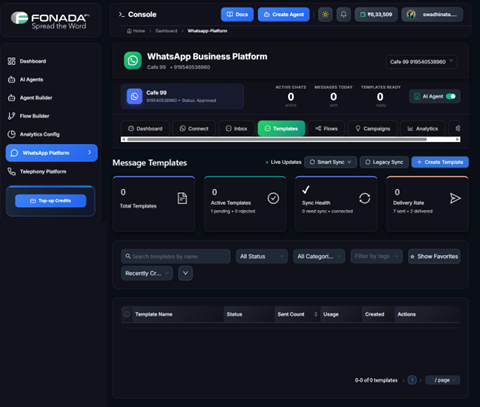Open the swadhinata user menu
Image resolution: width=480 pixels, height=407 pixels.
click(x=432, y=15)
